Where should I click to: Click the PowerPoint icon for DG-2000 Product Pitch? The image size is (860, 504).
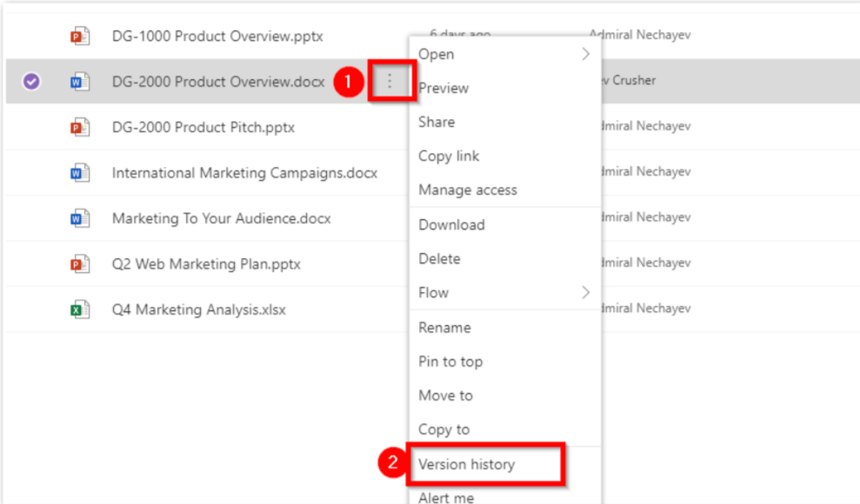coord(81,126)
